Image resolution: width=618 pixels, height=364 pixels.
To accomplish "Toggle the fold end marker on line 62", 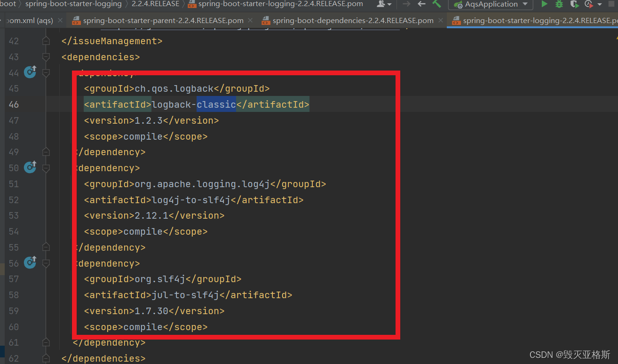I will tap(46, 358).
